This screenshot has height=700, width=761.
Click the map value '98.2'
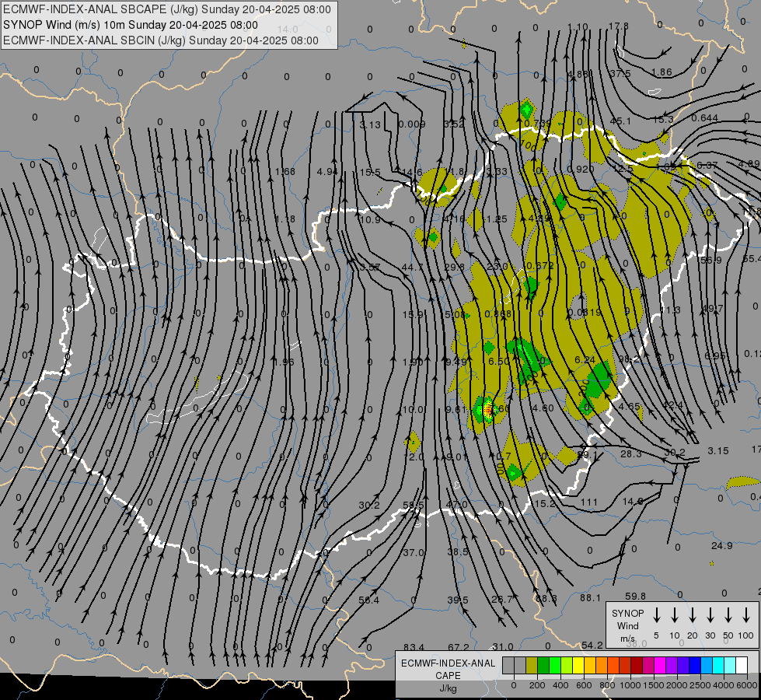tap(629, 359)
